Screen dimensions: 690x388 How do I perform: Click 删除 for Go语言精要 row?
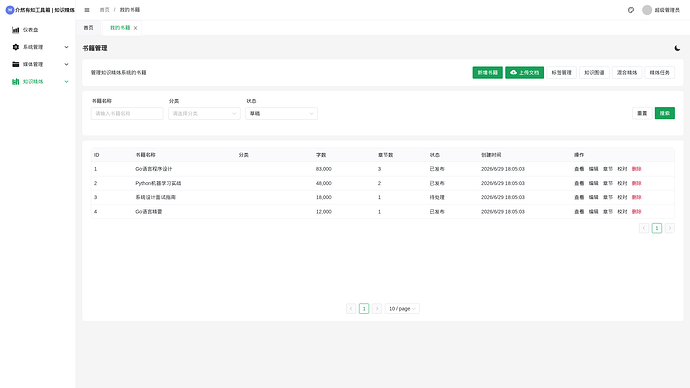[x=637, y=212]
